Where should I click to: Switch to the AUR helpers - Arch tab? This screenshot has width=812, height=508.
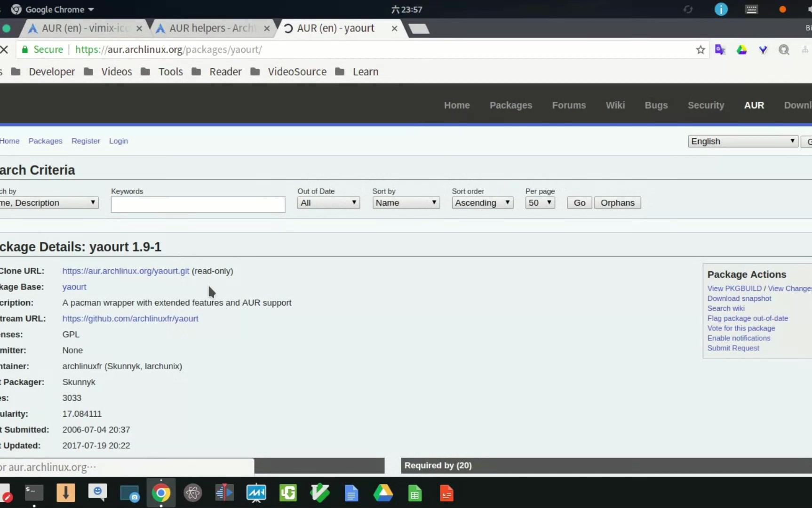click(213, 28)
